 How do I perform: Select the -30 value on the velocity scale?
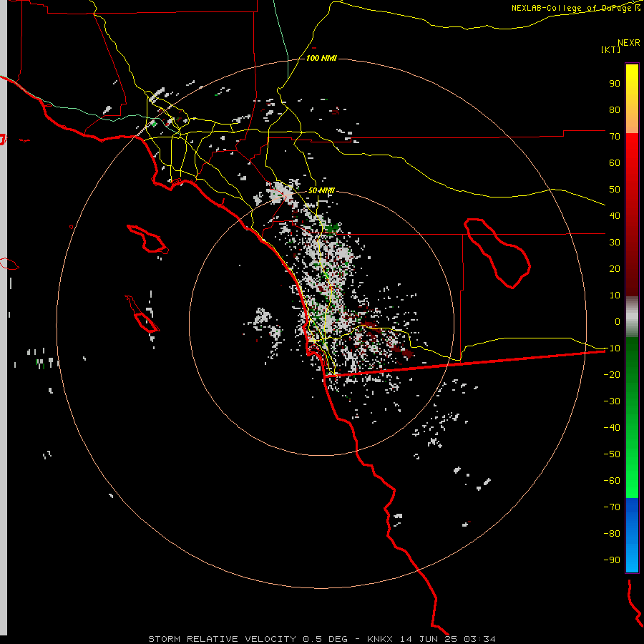click(612, 401)
